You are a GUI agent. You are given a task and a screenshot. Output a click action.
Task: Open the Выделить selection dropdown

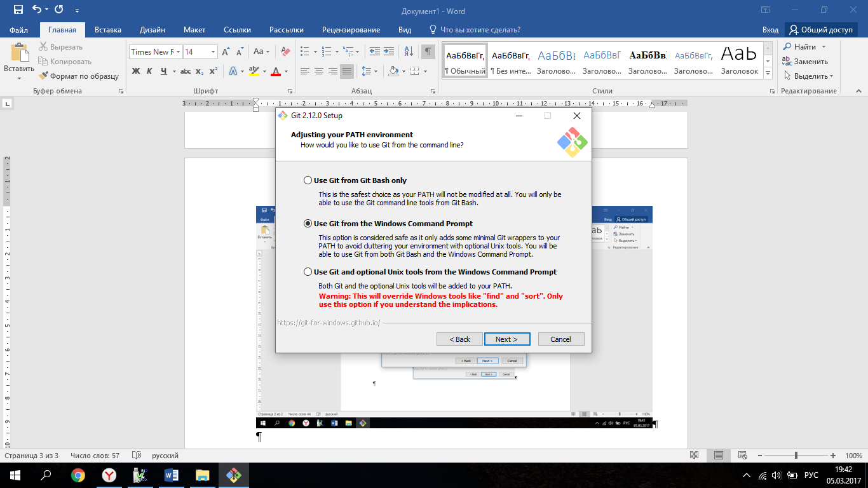[808, 76]
